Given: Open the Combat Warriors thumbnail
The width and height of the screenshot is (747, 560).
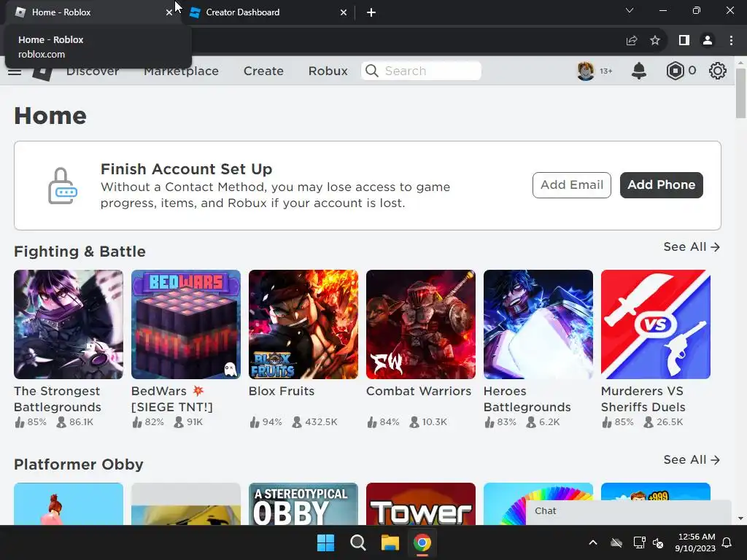Looking at the screenshot, I should pos(421,324).
